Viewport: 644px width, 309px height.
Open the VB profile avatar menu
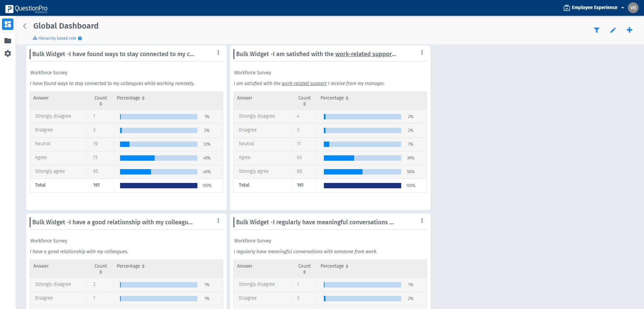coord(633,7)
